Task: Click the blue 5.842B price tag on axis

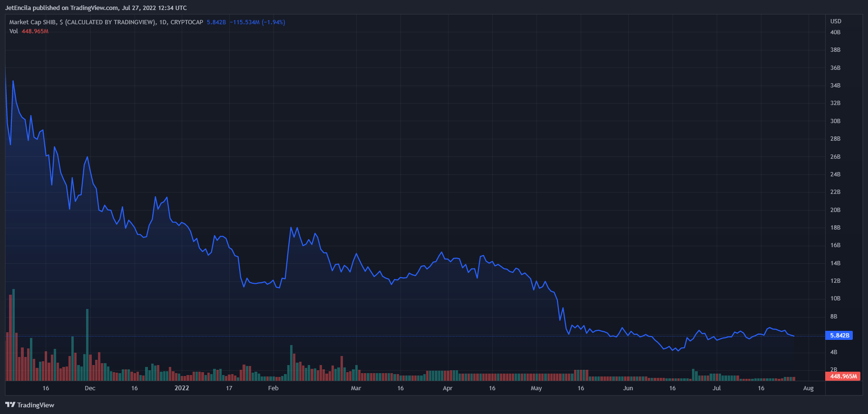Action: [839, 336]
